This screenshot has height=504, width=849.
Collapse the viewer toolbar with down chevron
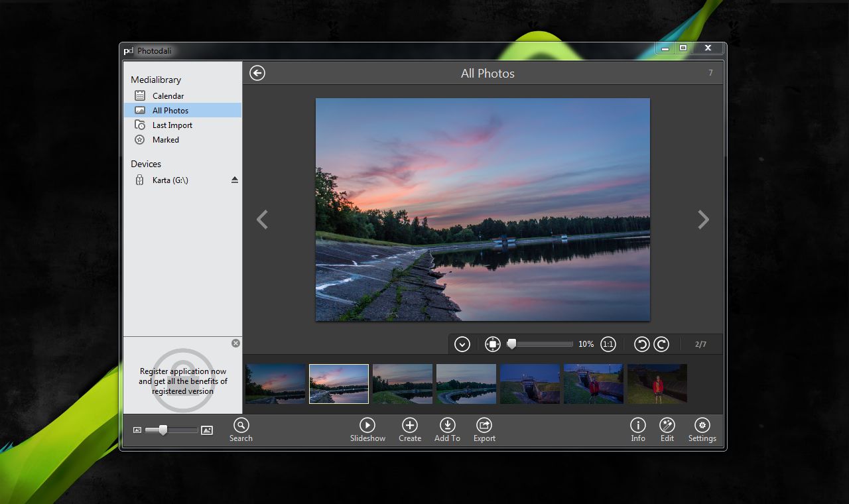point(462,344)
